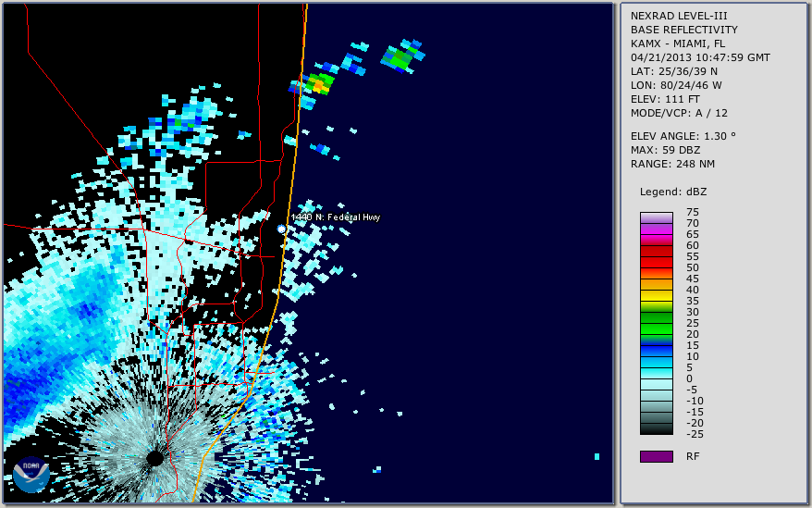This screenshot has height=508, width=812.
Task: Select the '1440 N: Federal Hwy' map label
Action: [x=336, y=217]
